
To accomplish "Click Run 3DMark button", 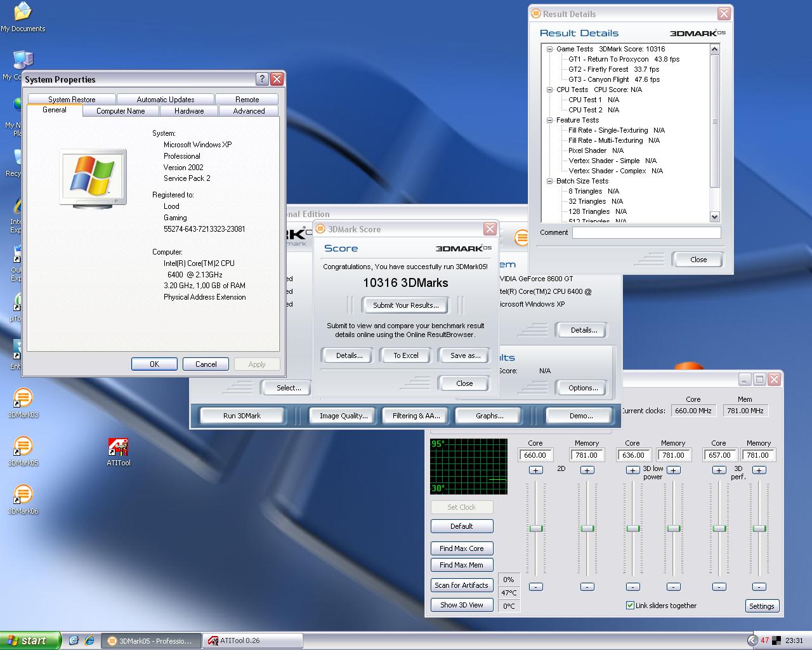I will click(242, 416).
